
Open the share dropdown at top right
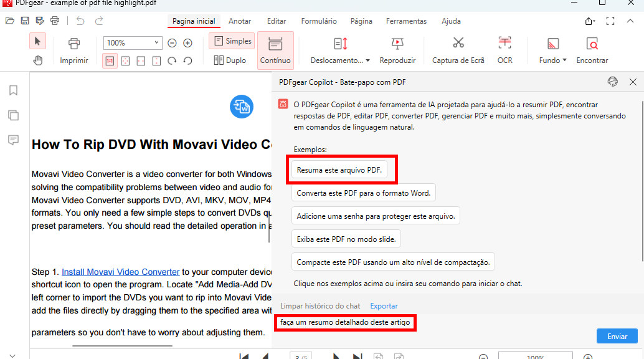tap(590, 21)
